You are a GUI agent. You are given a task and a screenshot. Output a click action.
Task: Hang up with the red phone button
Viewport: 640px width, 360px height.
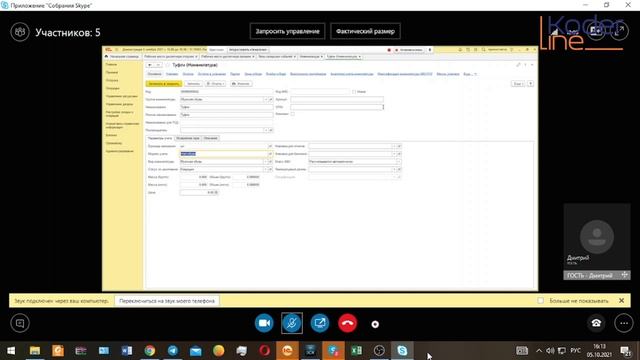click(x=347, y=323)
